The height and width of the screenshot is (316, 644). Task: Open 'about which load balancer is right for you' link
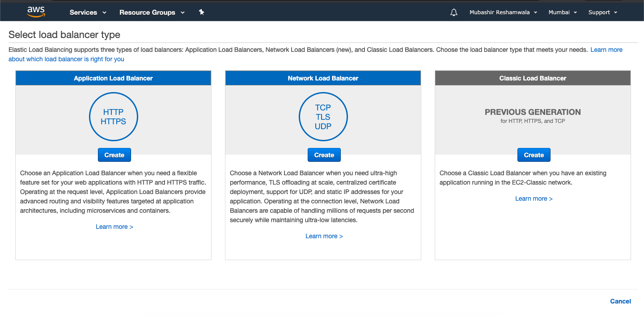click(66, 59)
